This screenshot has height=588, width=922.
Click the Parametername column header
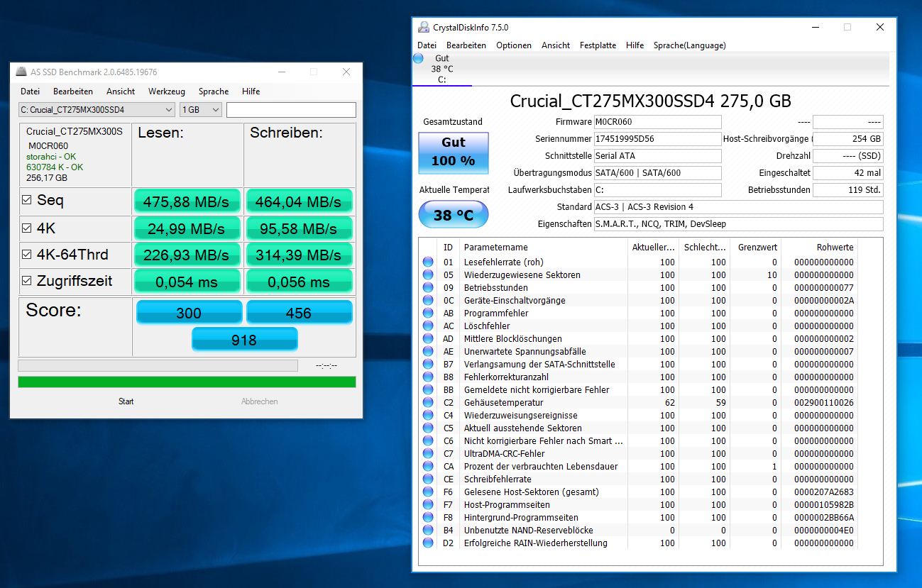click(543, 248)
